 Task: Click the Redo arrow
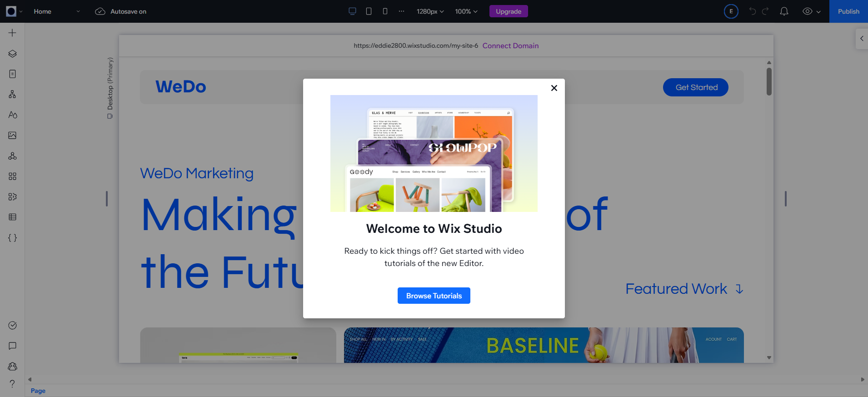(765, 11)
